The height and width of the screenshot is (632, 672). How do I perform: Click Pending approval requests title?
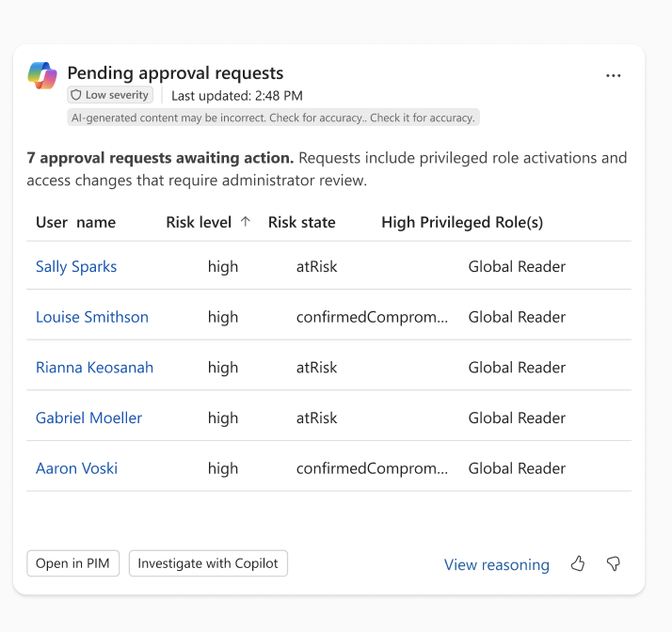point(175,72)
